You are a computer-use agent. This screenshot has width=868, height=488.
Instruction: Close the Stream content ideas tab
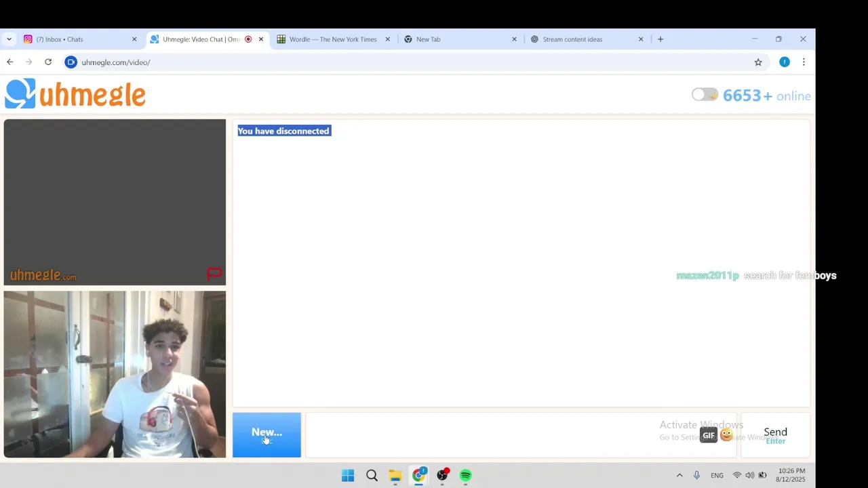[x=641, y=39]
